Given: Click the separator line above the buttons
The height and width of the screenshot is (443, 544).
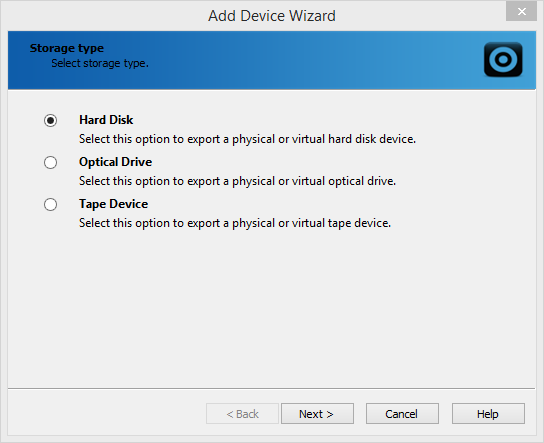Looking at the screenshot, I should point(272,388).
